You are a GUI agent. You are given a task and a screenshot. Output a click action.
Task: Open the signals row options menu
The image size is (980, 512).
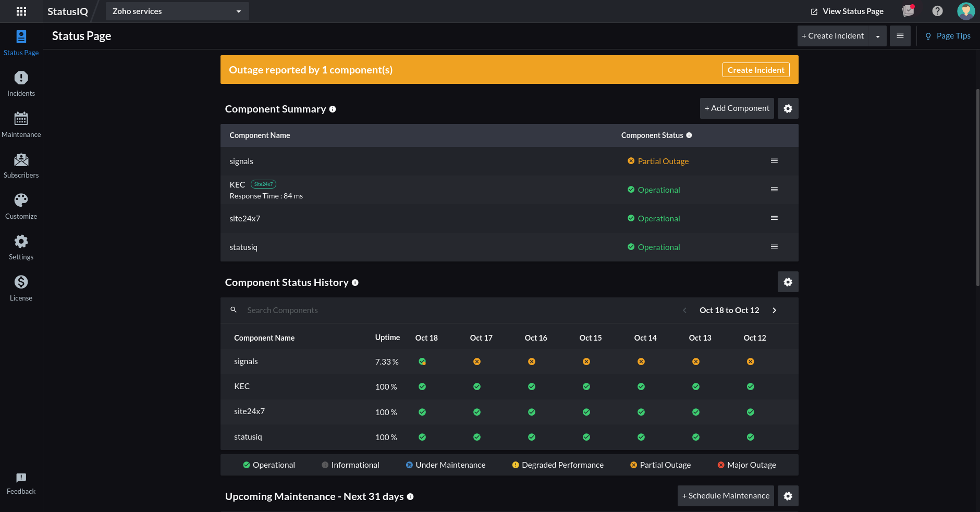775,161
